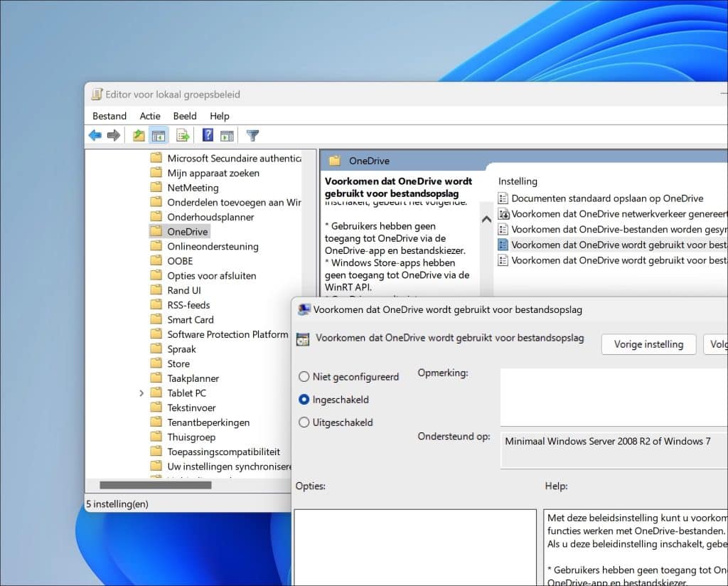
Task: Click the Filter funnel toolbar icon
Action: [252, 136]
